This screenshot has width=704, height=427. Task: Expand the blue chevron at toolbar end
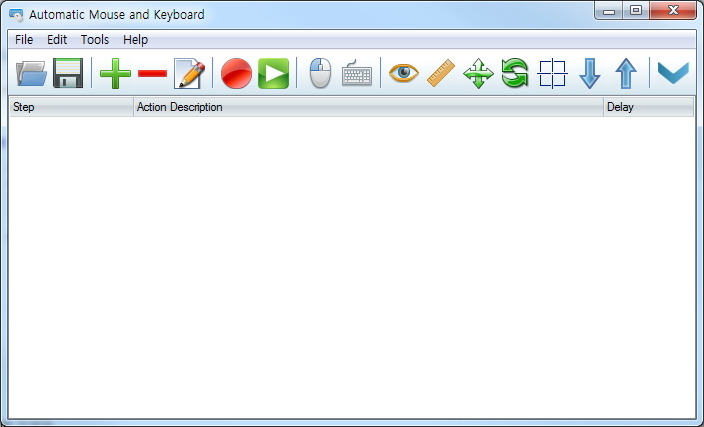click(x=673, y=74)
